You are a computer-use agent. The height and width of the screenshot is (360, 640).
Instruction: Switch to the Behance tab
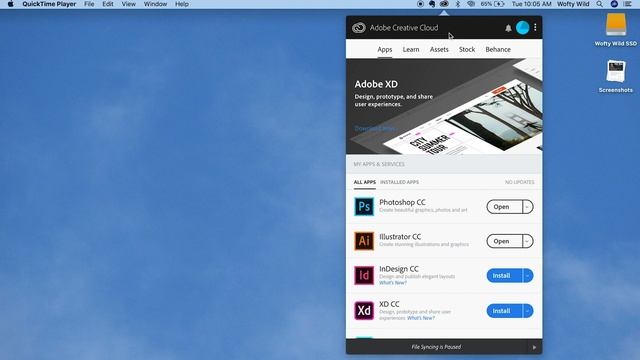498,49
